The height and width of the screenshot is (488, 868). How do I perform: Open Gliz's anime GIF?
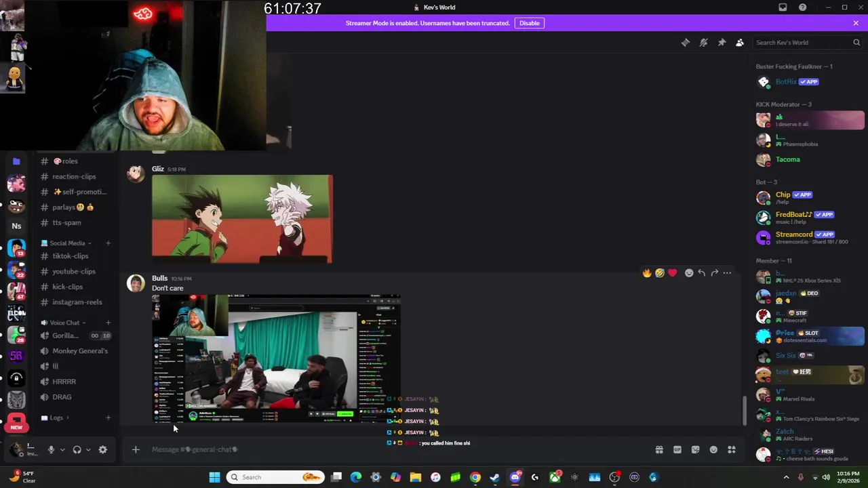tap(242, 219)
